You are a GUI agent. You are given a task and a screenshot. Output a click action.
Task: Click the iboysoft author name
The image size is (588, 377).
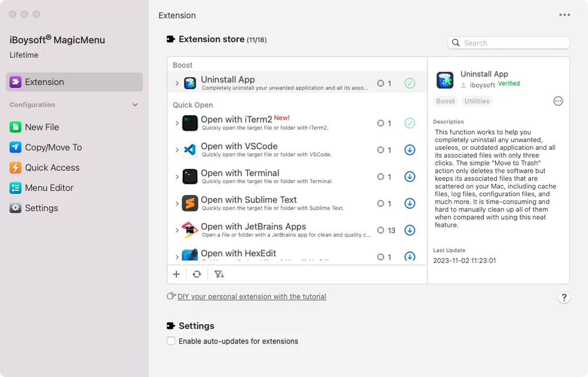(482, 85)
